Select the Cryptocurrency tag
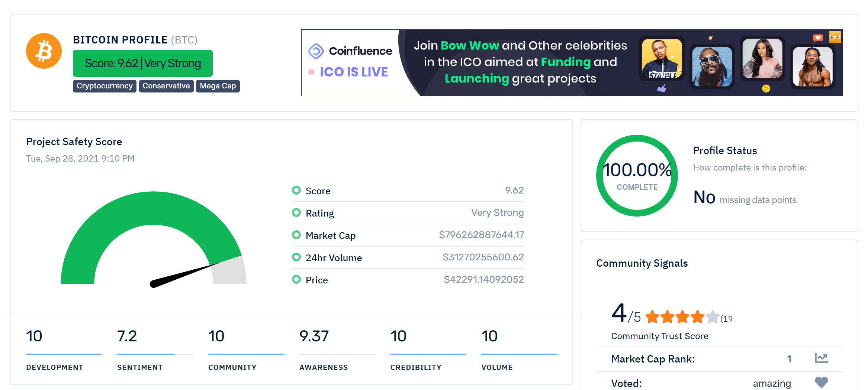The height and width of the screenshot is (390, 868). point(105,86)
